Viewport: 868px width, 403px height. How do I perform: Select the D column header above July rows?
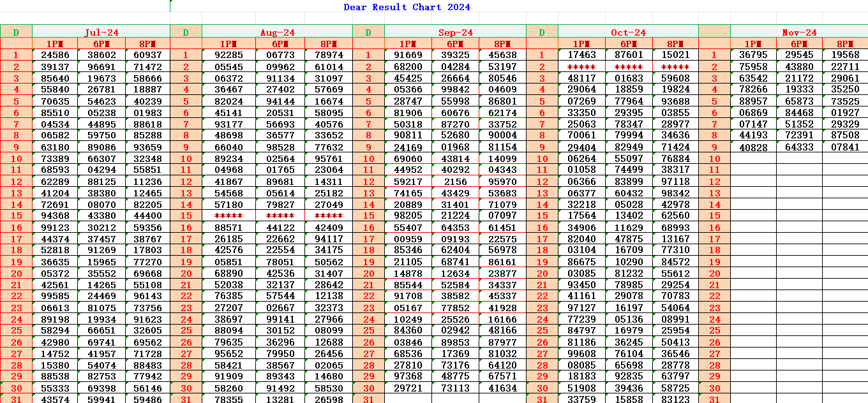(x=17, y=33)
